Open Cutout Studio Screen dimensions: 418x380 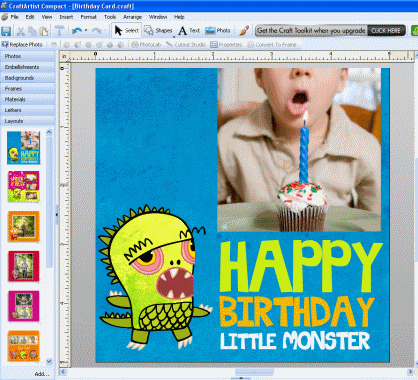tap(185, 44)
